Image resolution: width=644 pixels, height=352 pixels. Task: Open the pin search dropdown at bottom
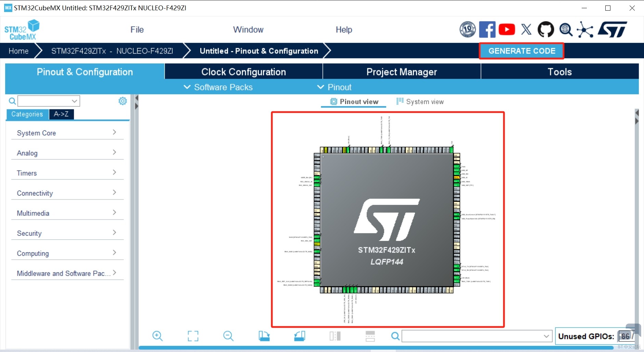[x=477, y=336]
